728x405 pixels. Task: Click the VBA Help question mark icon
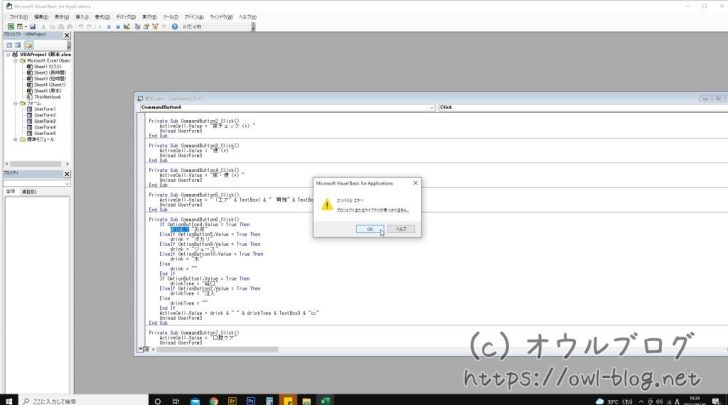click(x=177, y=26)
